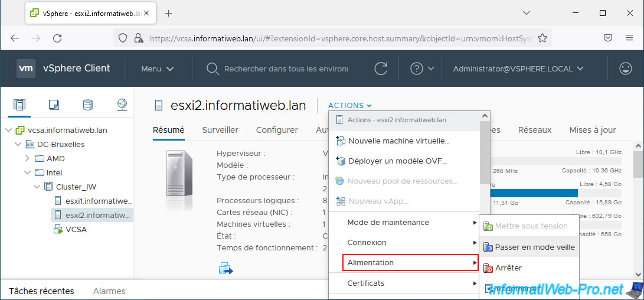Open the vSphere Menu dropdown
The width and height of the screenshot is (644, 300).
[157, 69]
